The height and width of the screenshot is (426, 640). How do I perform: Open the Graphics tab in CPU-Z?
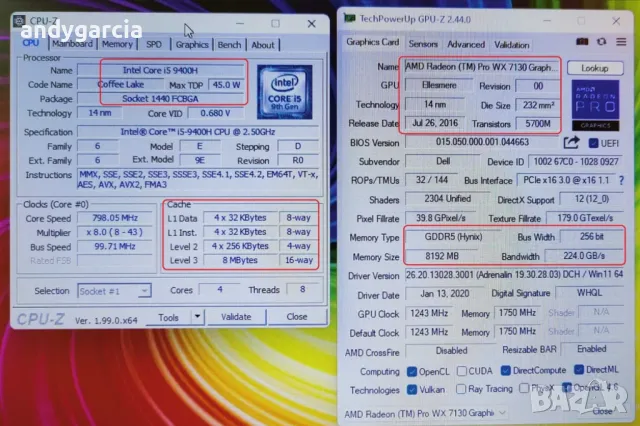(x=192, y=44)
